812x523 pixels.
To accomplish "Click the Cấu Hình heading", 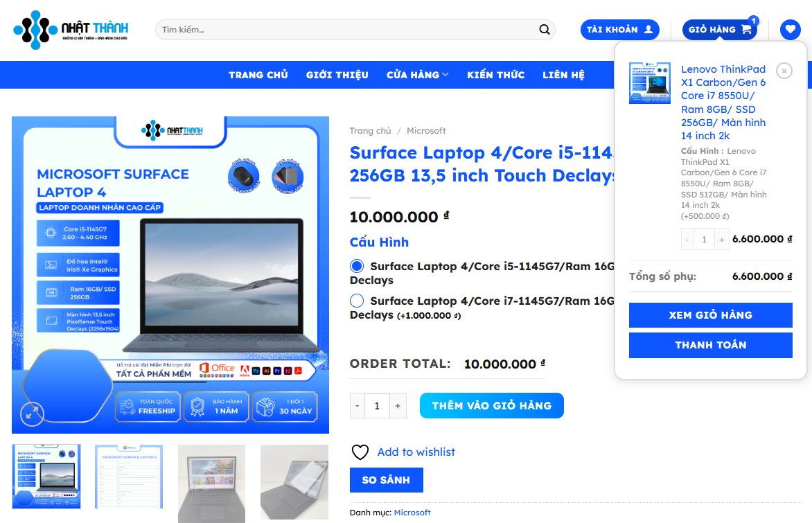I will [379, 242].
